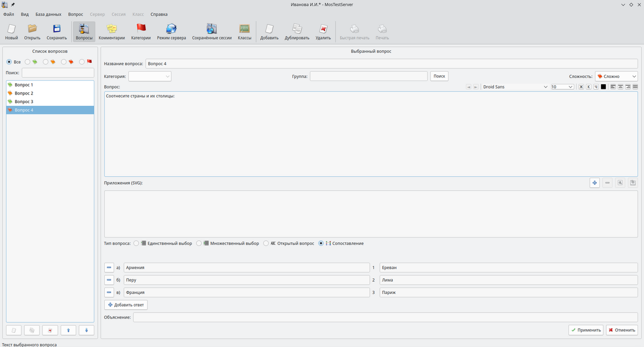Open the Классы toolbar section
The height and width of the screenshot is (347, 644).
click(244, 32)
